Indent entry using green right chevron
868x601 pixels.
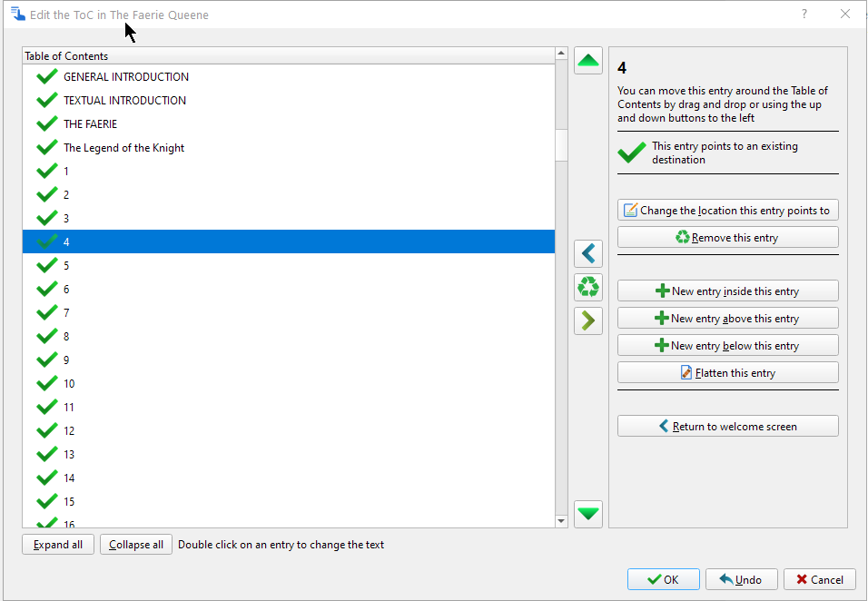pos(587,320)
